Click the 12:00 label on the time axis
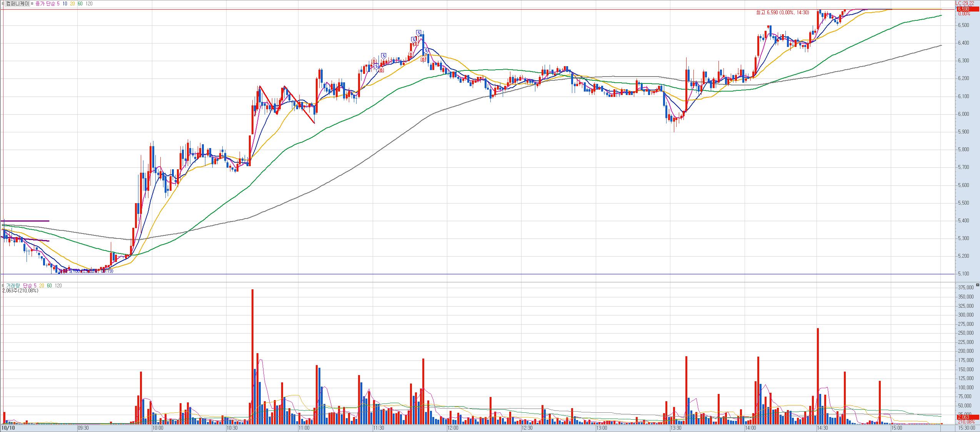This screenshot has height=432, width=980. (453, 428)
